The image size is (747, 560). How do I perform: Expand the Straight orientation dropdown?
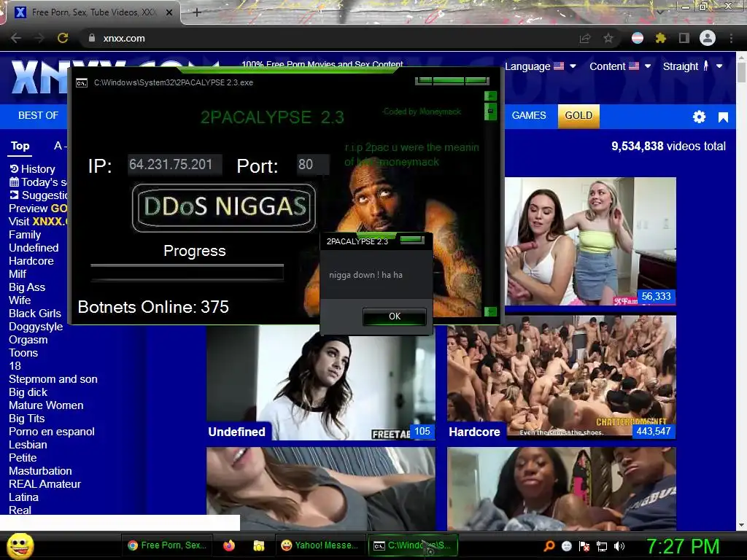tap(693, 66)
